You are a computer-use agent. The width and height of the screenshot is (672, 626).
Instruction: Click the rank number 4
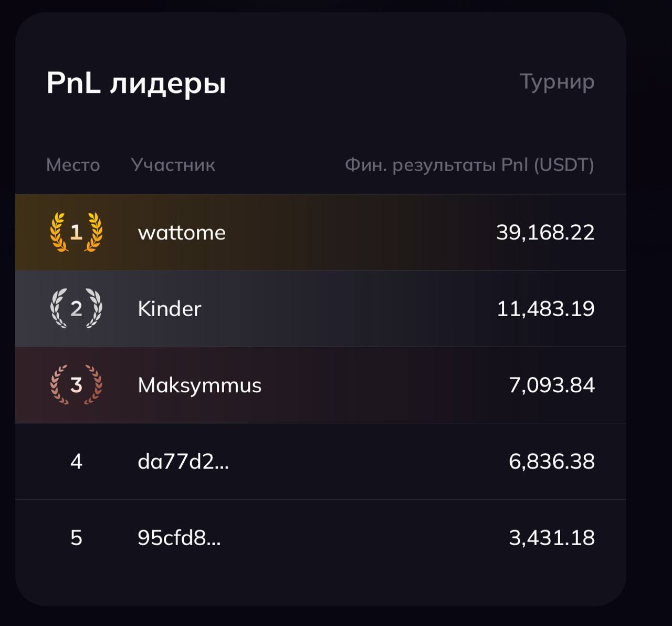76,462
